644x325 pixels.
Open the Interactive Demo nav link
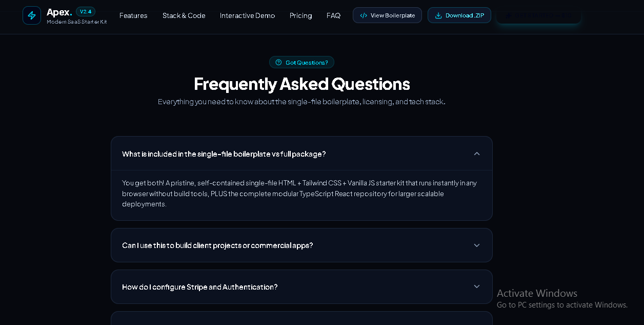click(x=247, y=15)
